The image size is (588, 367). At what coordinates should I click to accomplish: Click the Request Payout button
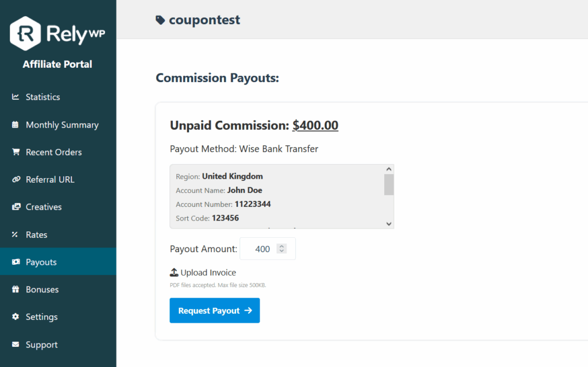[x=215, y=310]
